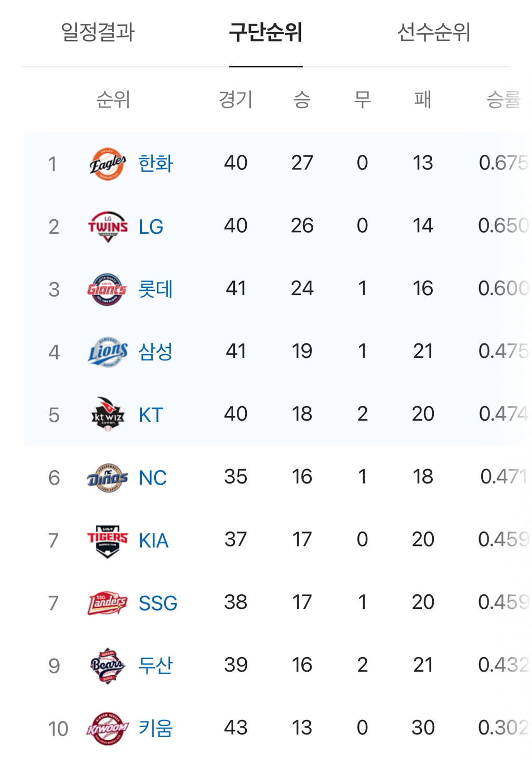This screenshot has height=774, width=532.
Task: Open the 롯데 team link
Action: point(155,289)
